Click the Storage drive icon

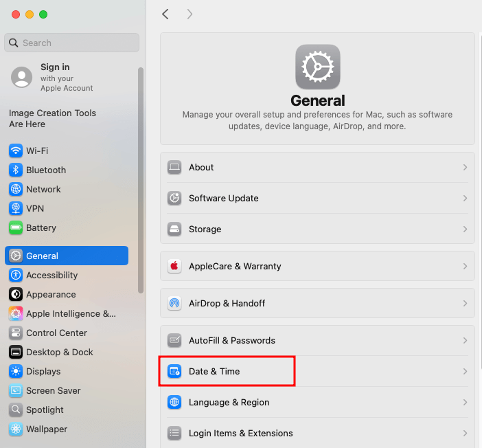tap(174, 229)
